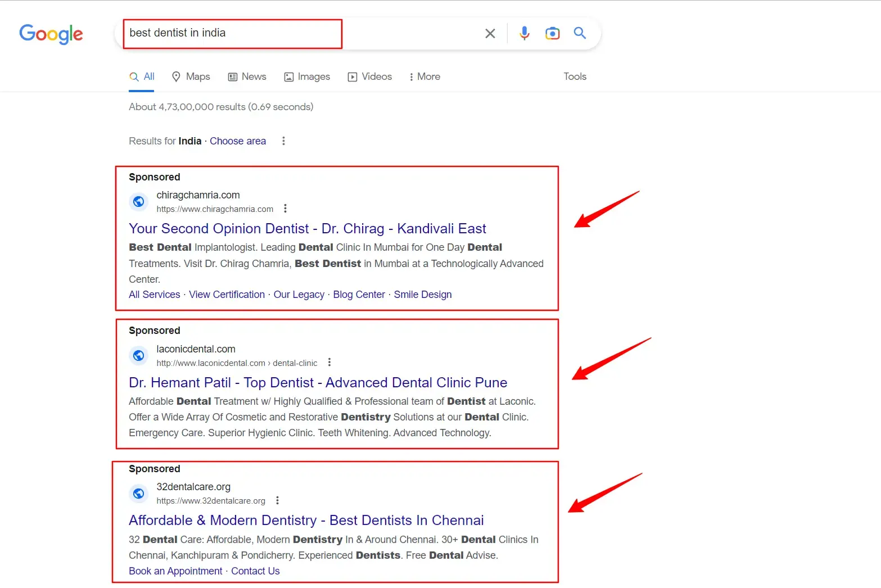Switch to the Images tab
This screenshot has width=881, height=588.
tap(307, 76)
